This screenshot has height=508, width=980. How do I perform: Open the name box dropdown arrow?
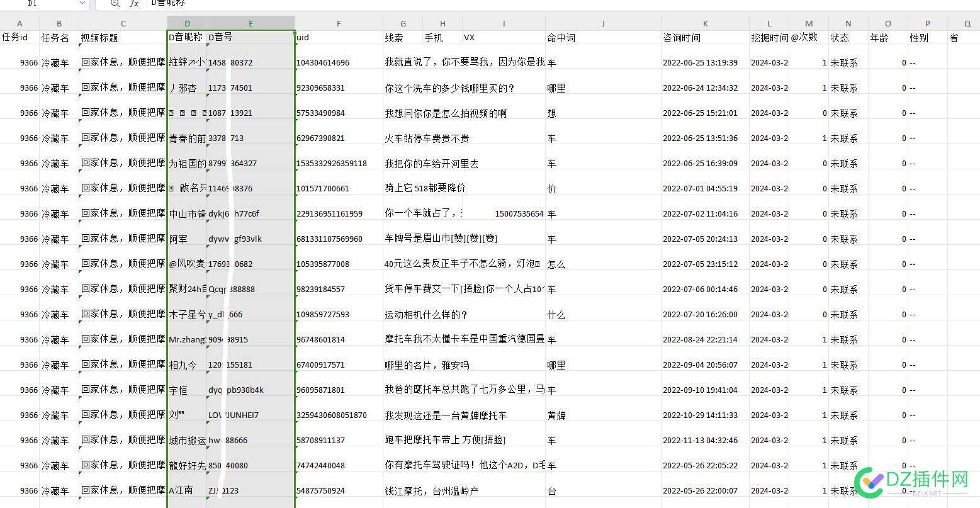pos(82,3)
